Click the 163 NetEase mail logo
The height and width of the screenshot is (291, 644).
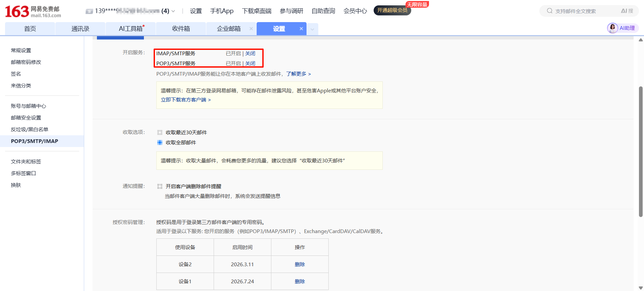coord(33,11)
